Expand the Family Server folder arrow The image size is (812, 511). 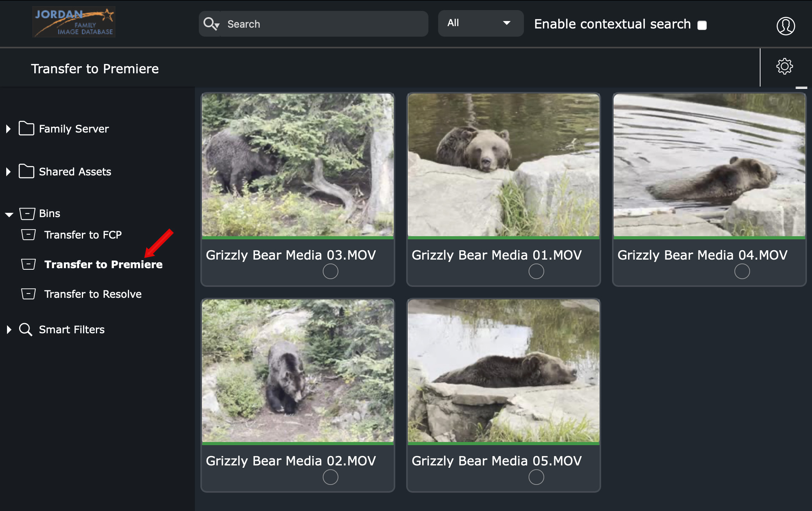pyautogui.click(x=8, y=129)
